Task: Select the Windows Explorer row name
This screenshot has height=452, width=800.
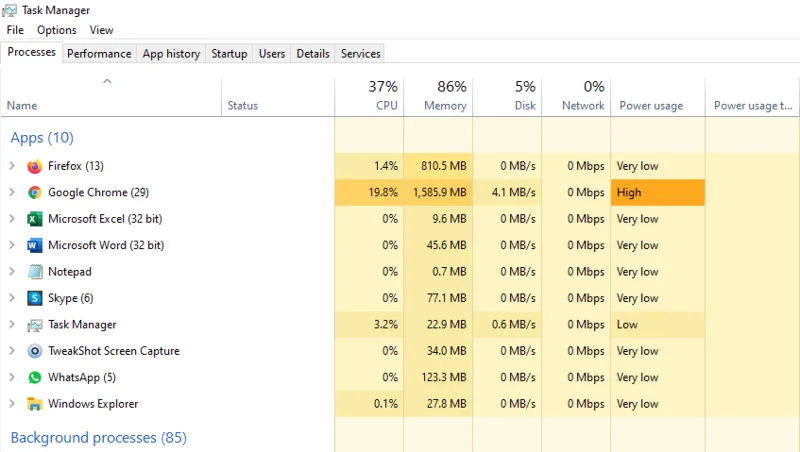Action: [x=93, y=404]
